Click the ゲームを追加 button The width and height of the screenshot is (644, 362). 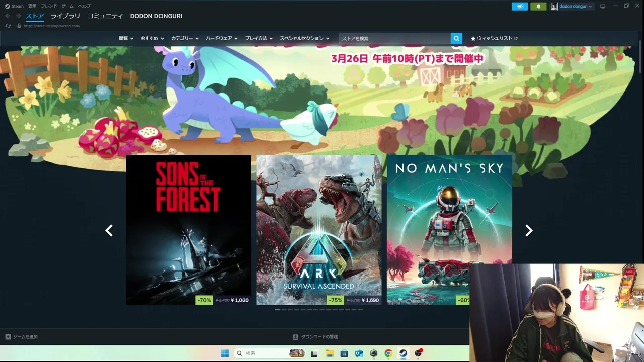coord(21,337)
